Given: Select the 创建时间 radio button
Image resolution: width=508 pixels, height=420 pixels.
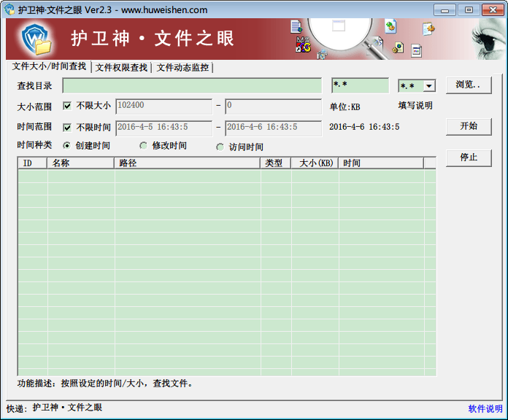Looking at the screenshot, I should [x=66, y=146].
